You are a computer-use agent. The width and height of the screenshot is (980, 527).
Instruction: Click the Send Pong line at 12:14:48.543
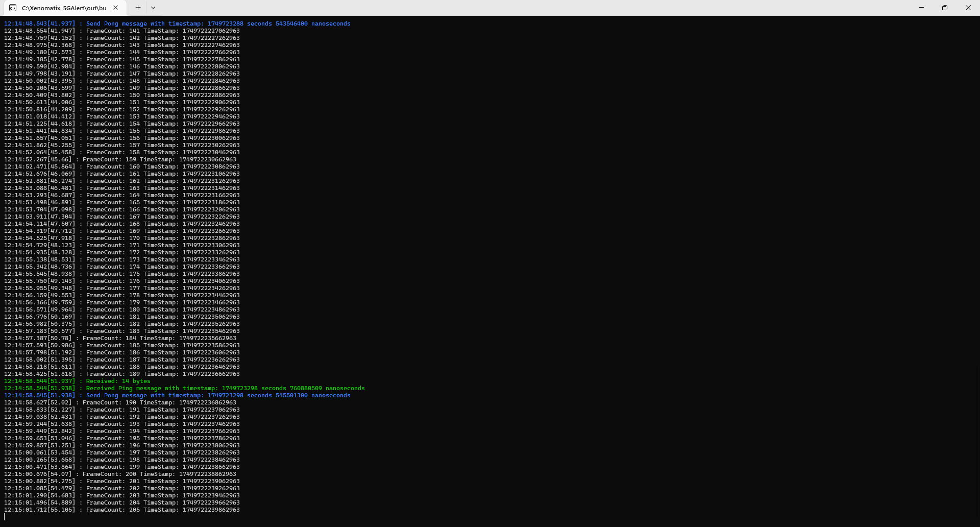click(218, 23)
